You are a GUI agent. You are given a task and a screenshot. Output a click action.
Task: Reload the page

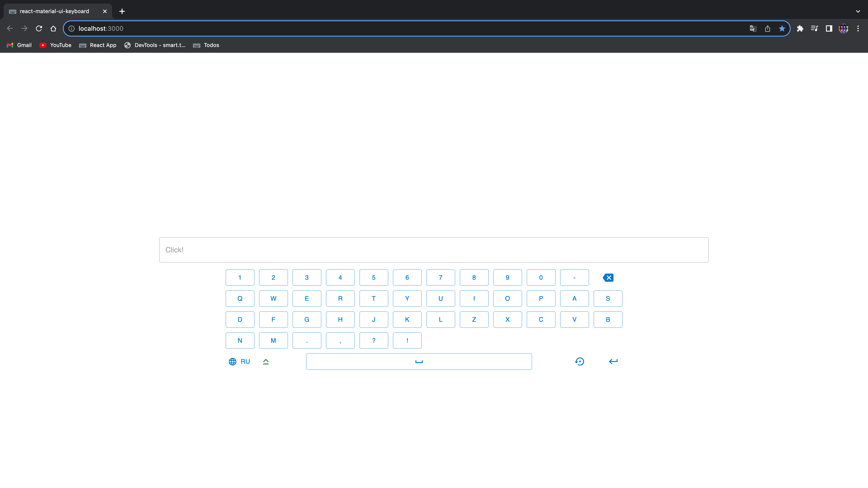coord(39,29)
